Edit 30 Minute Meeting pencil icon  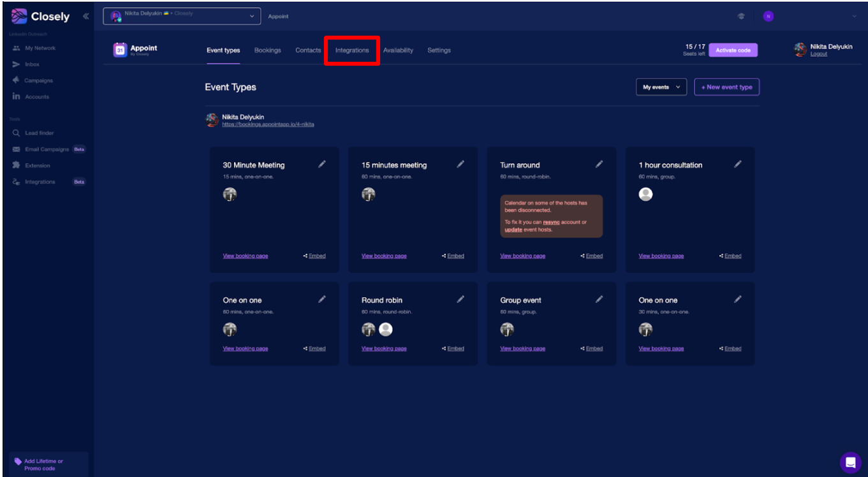tap(322, 164)
